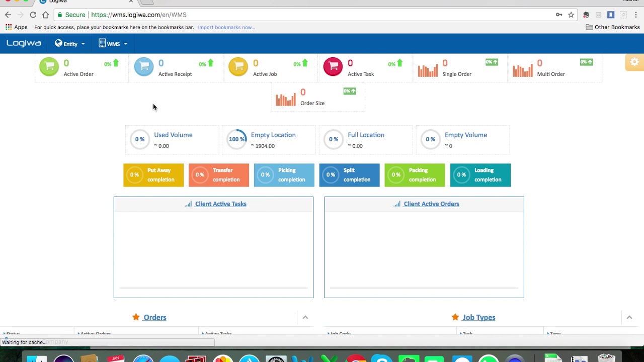644x362 pixels.
Task: Click the Used Volume 0% gauge
Action: (x=140, y=139)
